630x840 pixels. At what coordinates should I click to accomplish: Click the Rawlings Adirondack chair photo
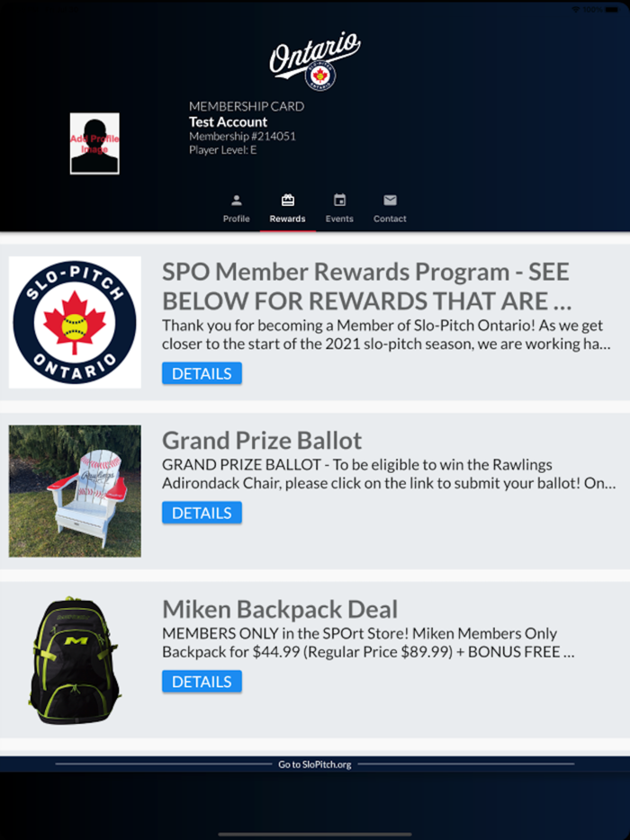click(75, 491)
